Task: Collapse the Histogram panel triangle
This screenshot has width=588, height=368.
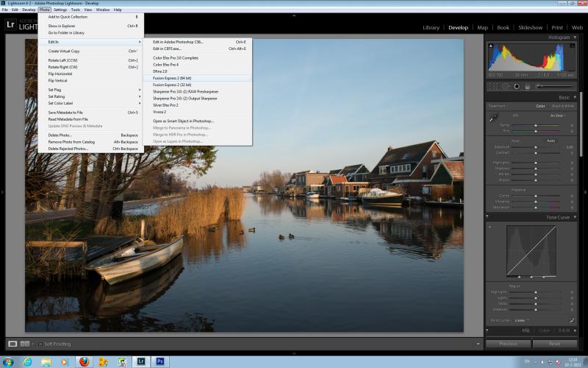Action: tap(575, 38)
